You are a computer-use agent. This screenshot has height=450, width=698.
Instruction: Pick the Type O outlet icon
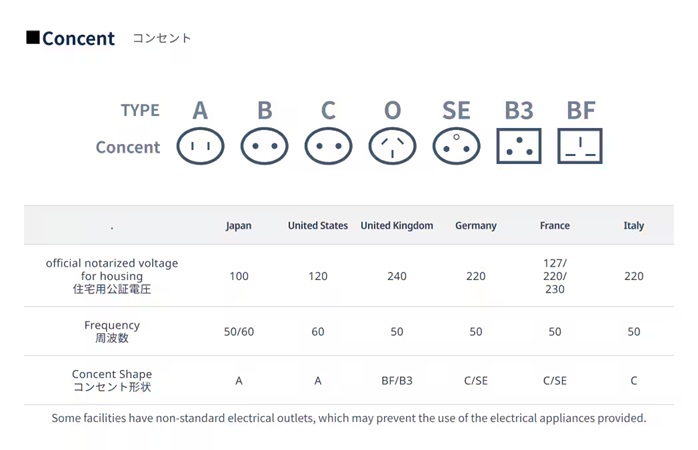point(392,147)
